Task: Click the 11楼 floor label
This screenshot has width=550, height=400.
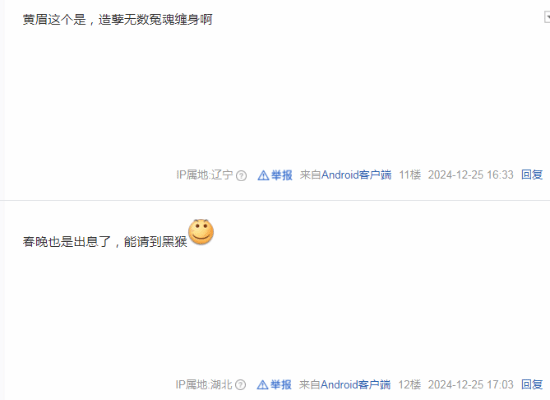Action: tap(410, 174)
